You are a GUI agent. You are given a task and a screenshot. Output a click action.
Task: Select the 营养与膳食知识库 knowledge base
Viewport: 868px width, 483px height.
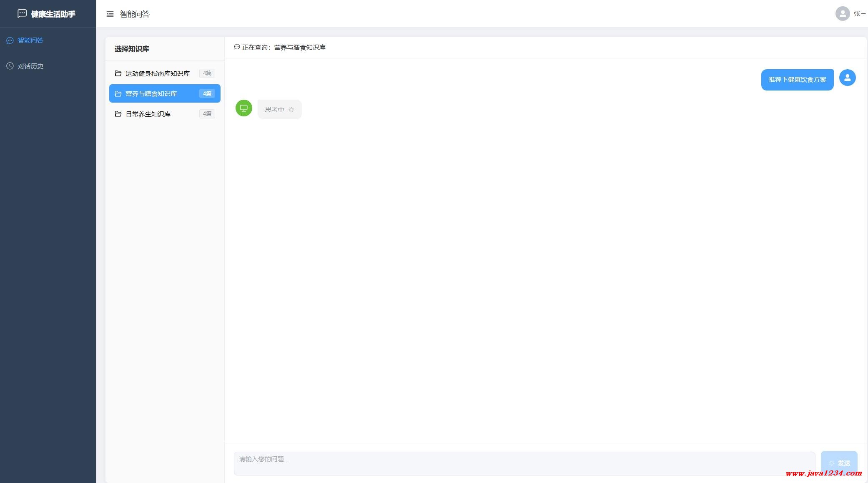tap(151, 93)
